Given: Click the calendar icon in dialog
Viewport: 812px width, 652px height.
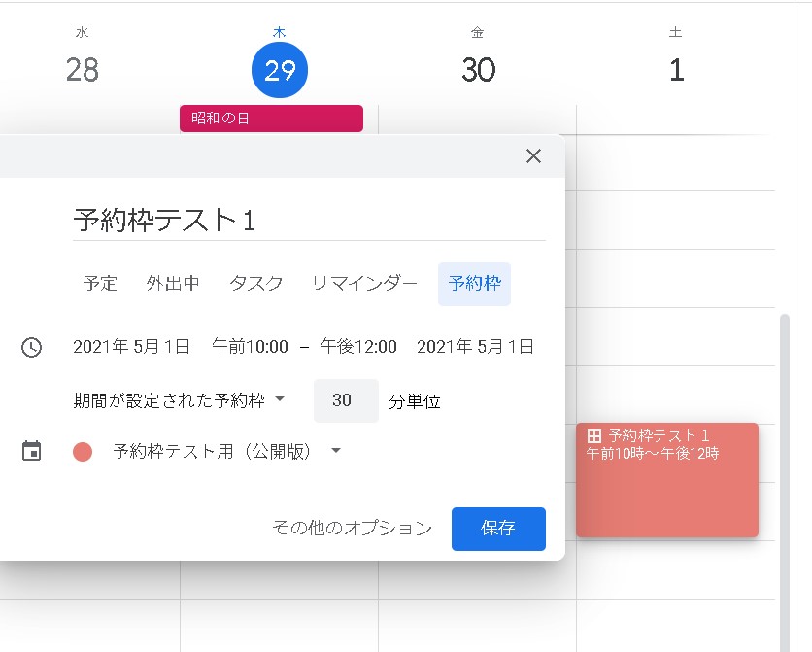Looking at the screenshot, I should [x=32, y=451].
